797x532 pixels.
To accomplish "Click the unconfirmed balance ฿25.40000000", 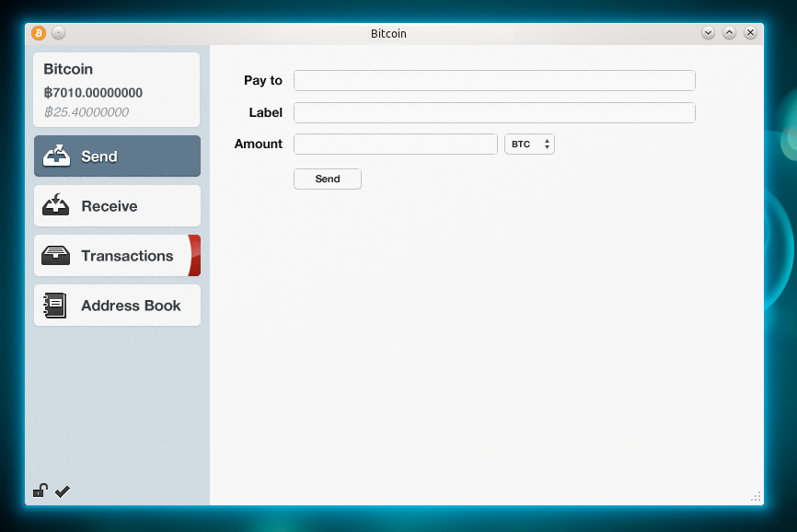I will (87, 111).
